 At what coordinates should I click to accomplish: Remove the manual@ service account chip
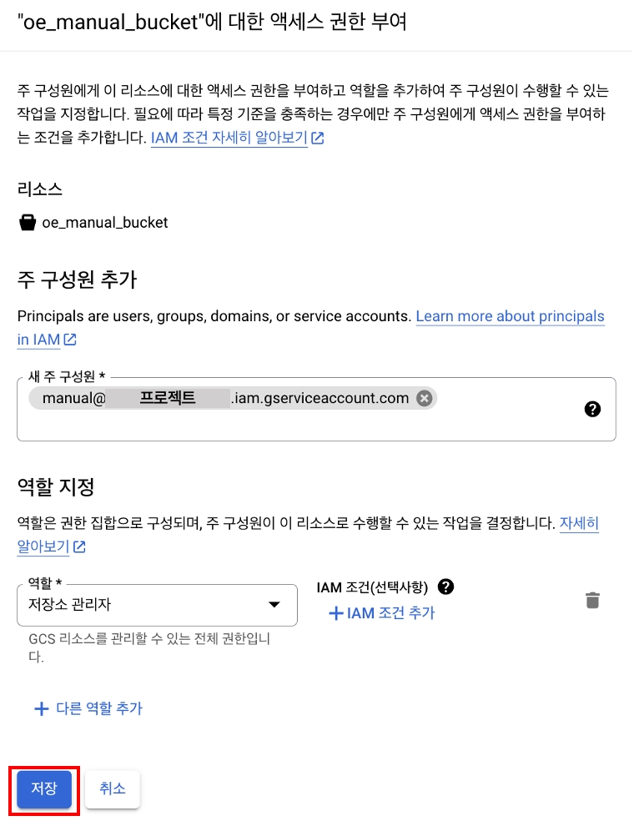(x=424, y=399)
